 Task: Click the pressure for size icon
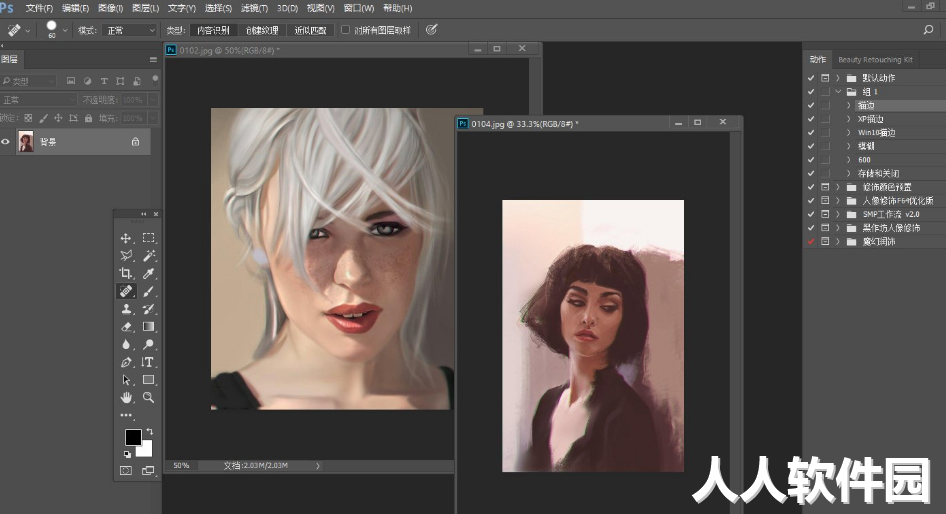[x=431, y=30]
